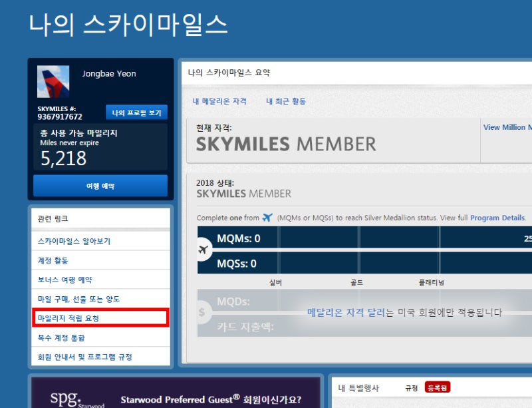The height and width of the screenshot is (408, 532).
Task: Open 마일 구매, 선물 또는 양도 link
Action: [x=78, y=300]
